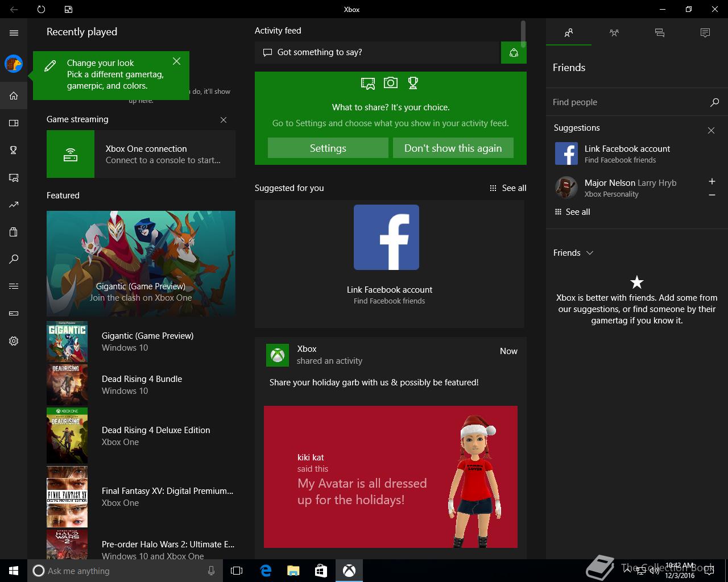Open Achievements trophy icon in sidebar

point(14,150)
